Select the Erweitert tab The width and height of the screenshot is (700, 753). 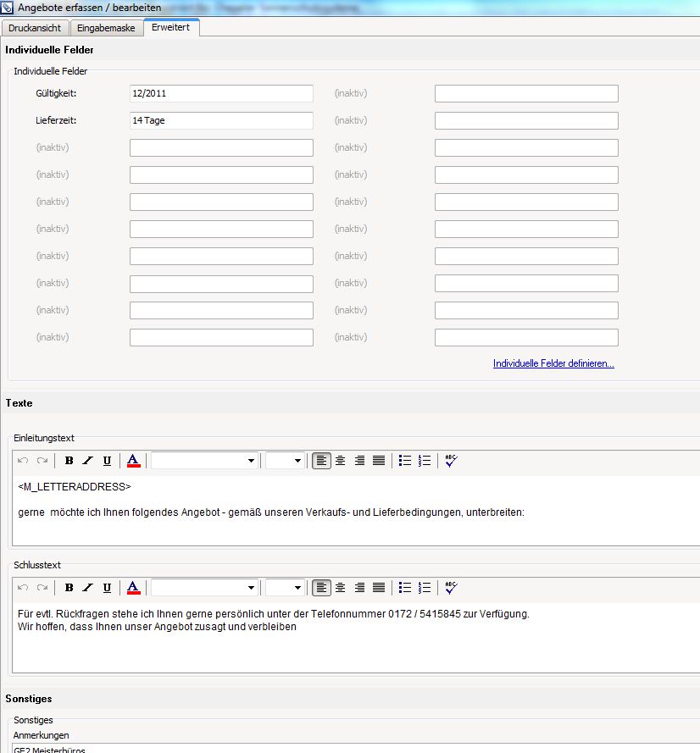[x=170, y=27]
